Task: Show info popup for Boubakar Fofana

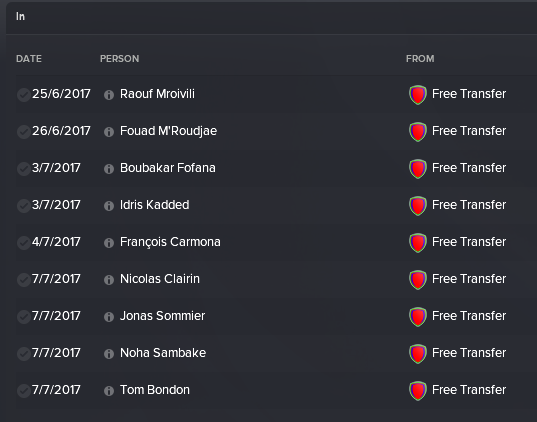Action: coord(109,169)
